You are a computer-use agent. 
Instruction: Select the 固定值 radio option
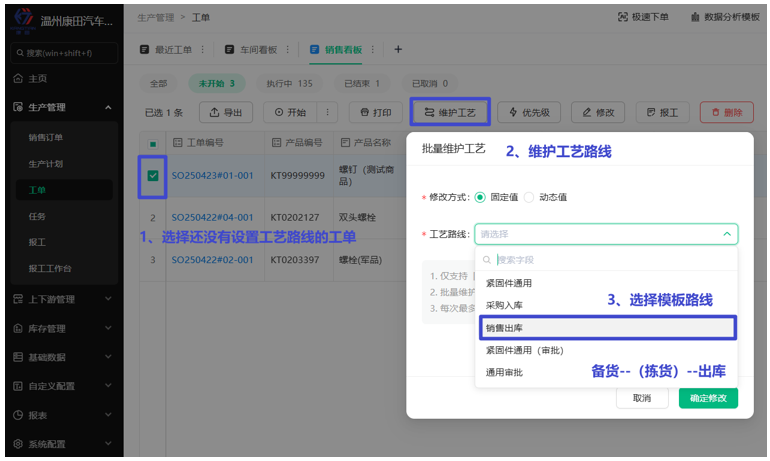481,197
